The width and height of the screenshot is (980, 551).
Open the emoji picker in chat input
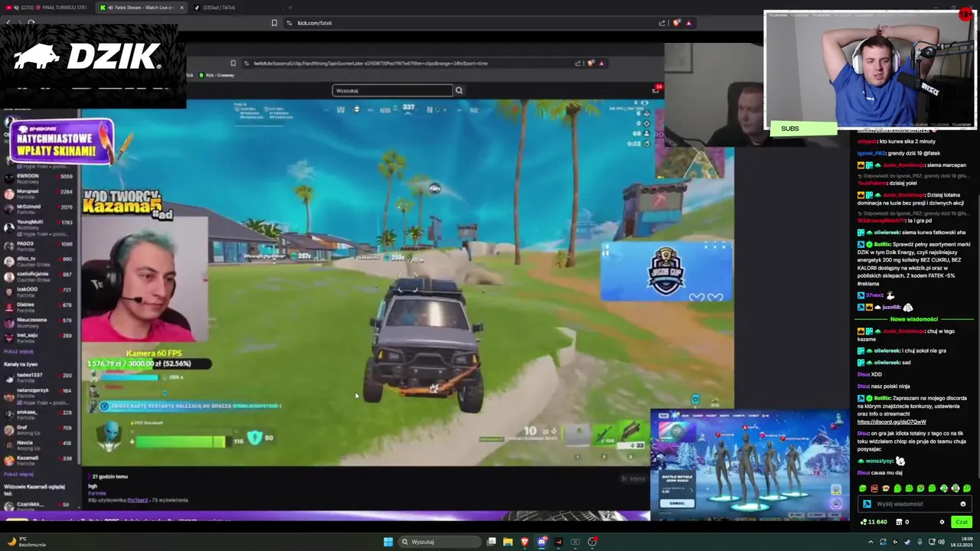click(x=963, y=504)
